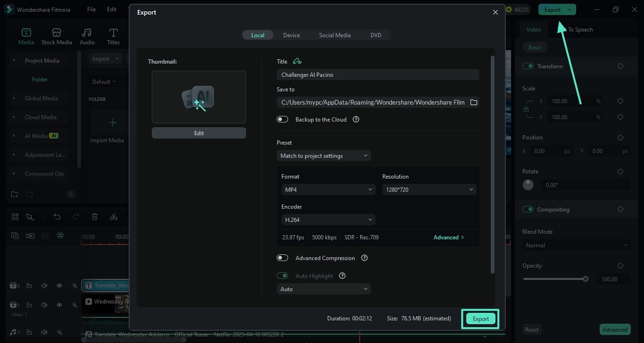644x343 pixels.
Task: Redo timeline action
Action: 76,217
